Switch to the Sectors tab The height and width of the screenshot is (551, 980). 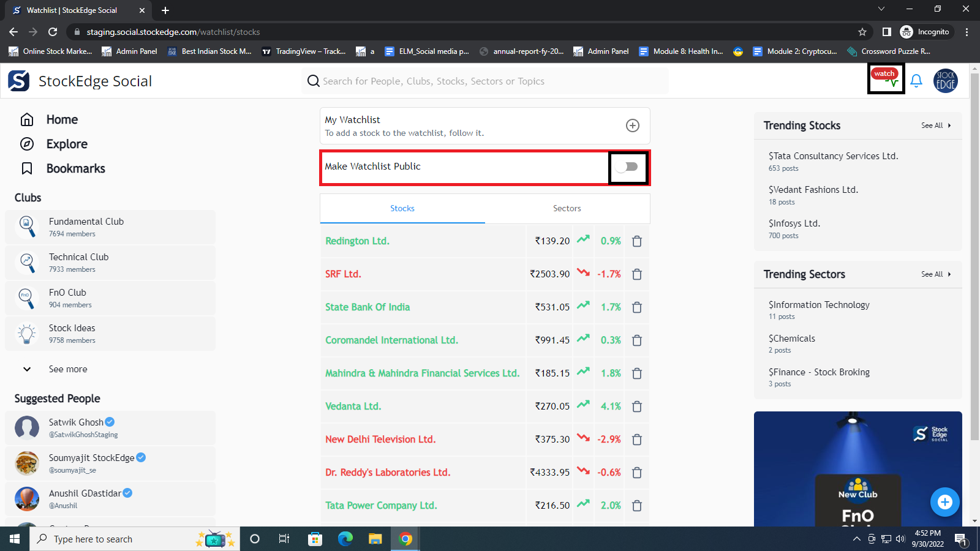pyautogui.click(x=566, y=208)
